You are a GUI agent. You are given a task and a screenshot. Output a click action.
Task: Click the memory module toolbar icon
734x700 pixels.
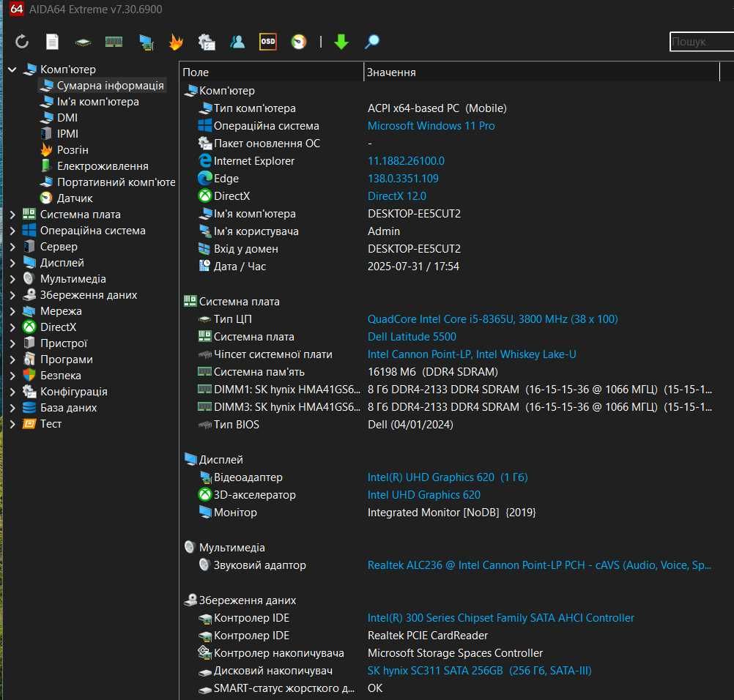coord(114,42)
